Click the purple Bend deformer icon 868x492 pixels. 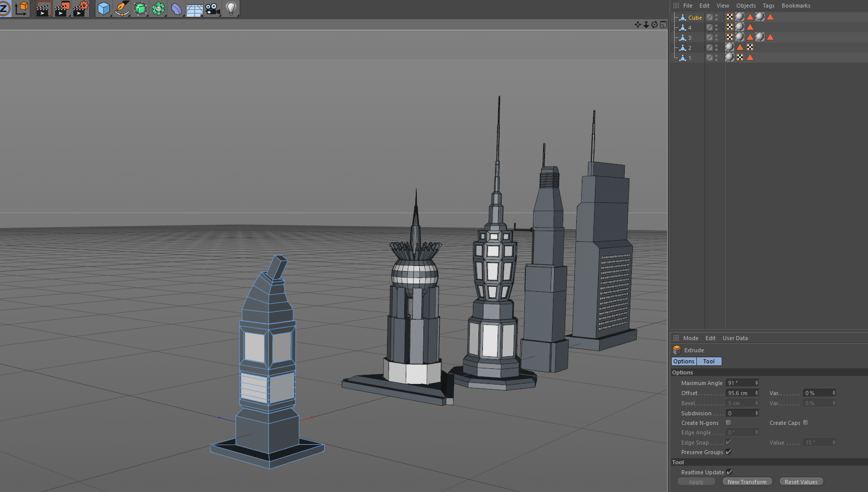[177, 9]
